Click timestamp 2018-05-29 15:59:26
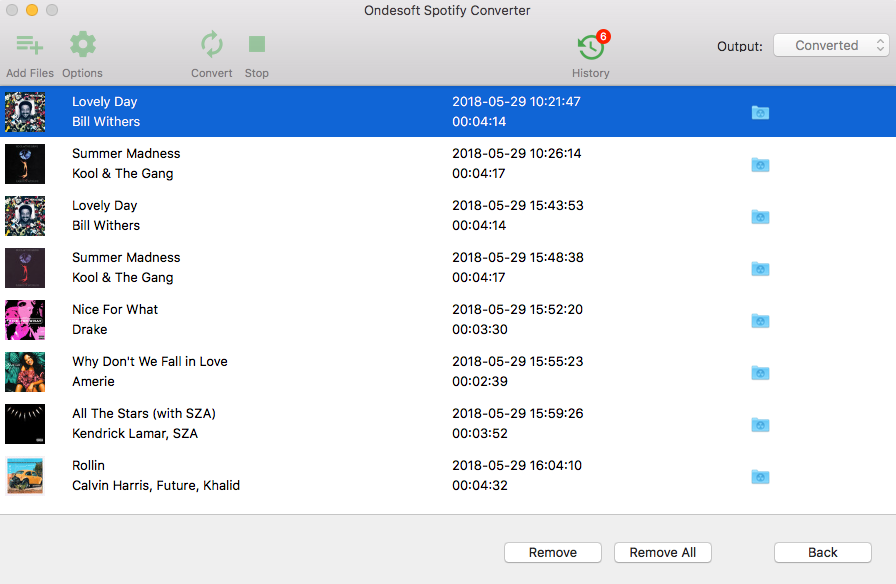This screenshot has width=896, height=584. point(518,414)
